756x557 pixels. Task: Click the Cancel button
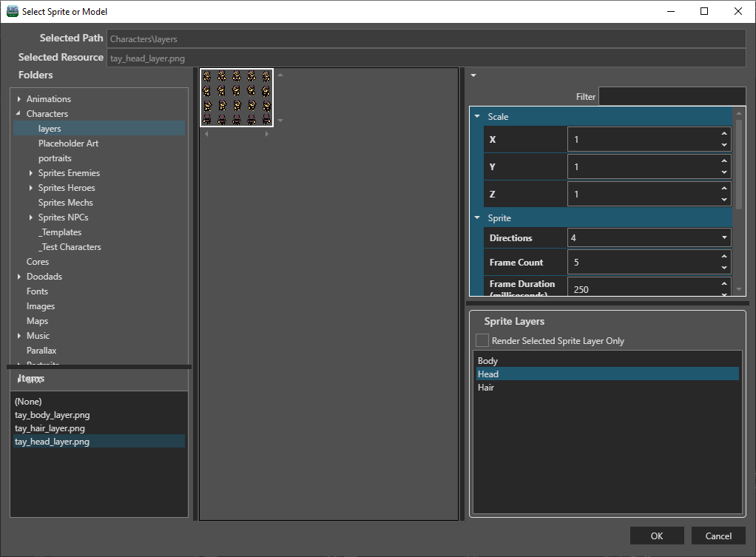[x=718, y=536]
